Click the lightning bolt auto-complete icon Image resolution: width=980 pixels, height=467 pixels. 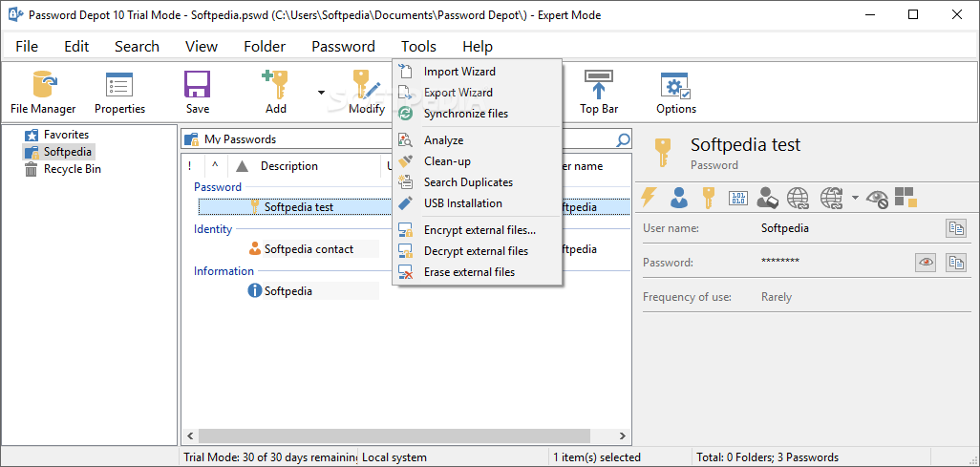pos(650,199)
